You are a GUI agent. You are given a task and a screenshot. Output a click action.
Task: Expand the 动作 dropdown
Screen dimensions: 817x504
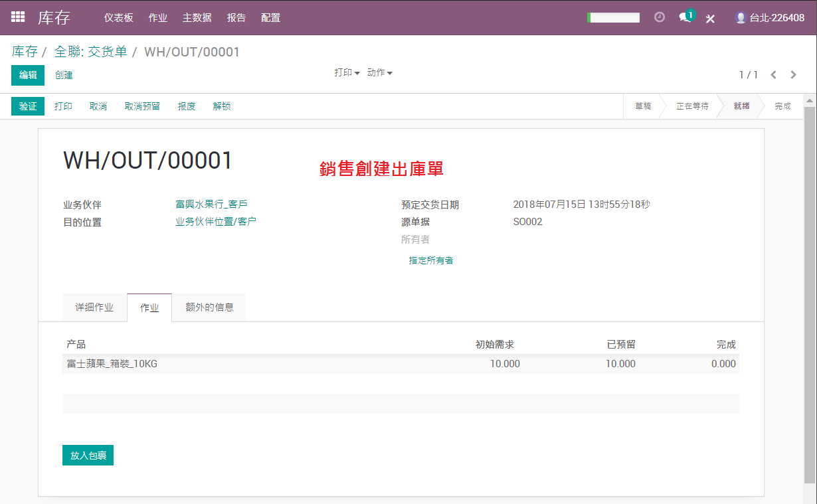[x=380, y=72]
